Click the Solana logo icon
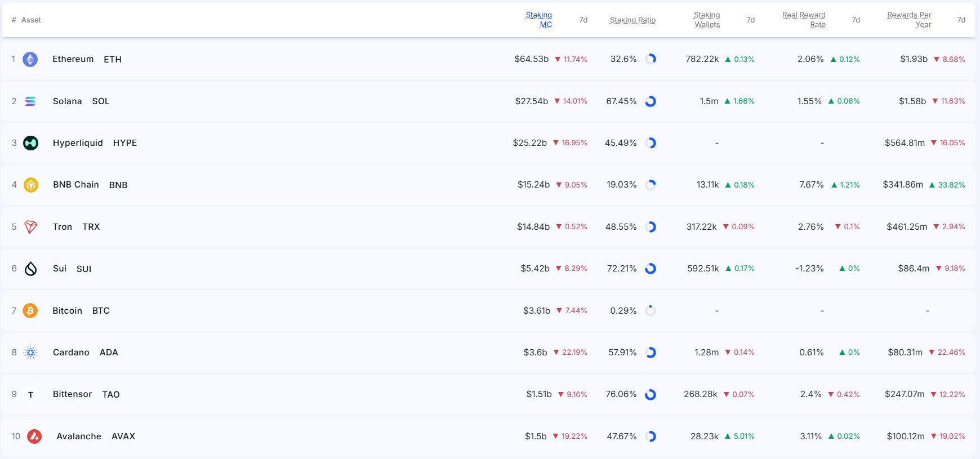Image resolution: width=980 pixels, height=459 pixels. click(30, 101)
